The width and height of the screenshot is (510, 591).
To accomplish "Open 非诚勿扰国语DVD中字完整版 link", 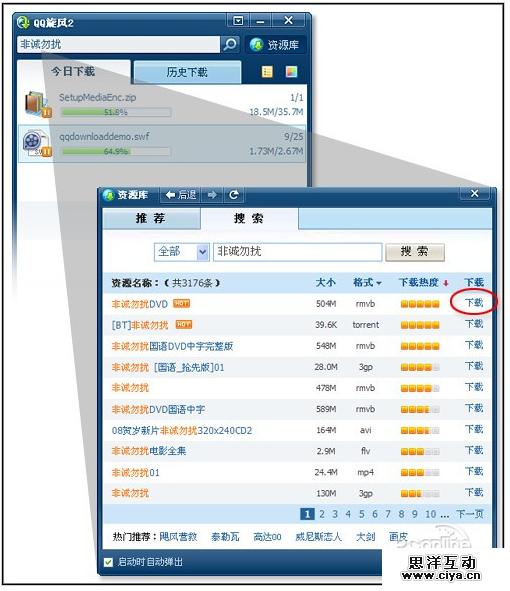I will pos(172,346).
